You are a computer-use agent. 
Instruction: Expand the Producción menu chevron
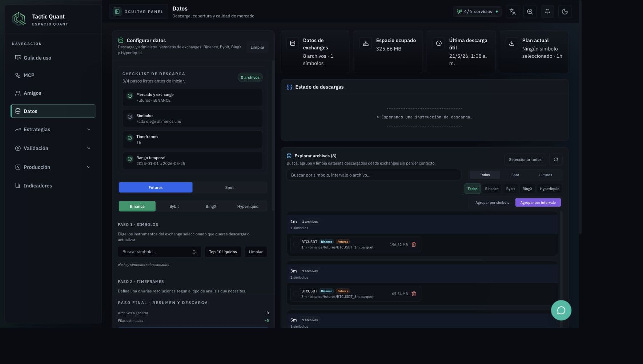89,167
